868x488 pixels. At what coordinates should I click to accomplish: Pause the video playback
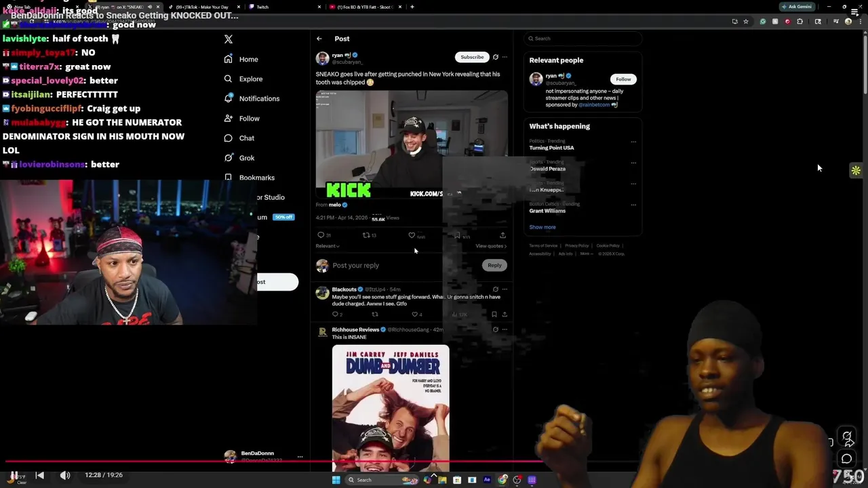(x=14, y=475)
